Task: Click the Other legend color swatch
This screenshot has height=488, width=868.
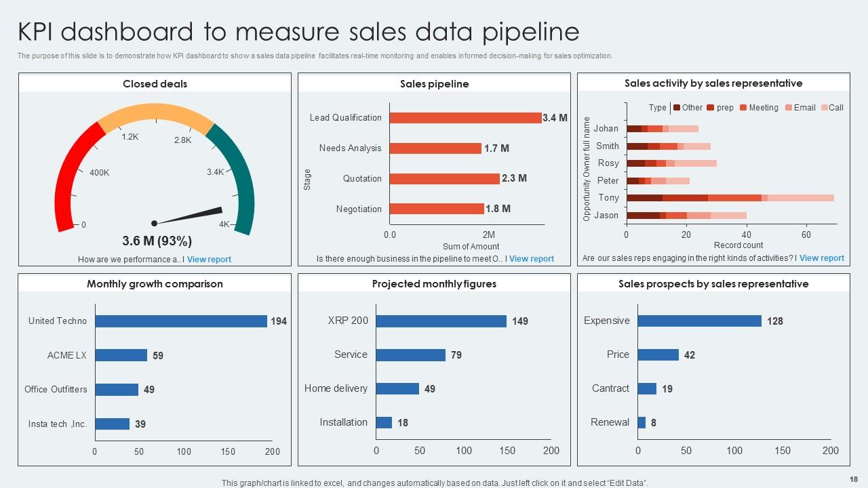Action: 677,108
